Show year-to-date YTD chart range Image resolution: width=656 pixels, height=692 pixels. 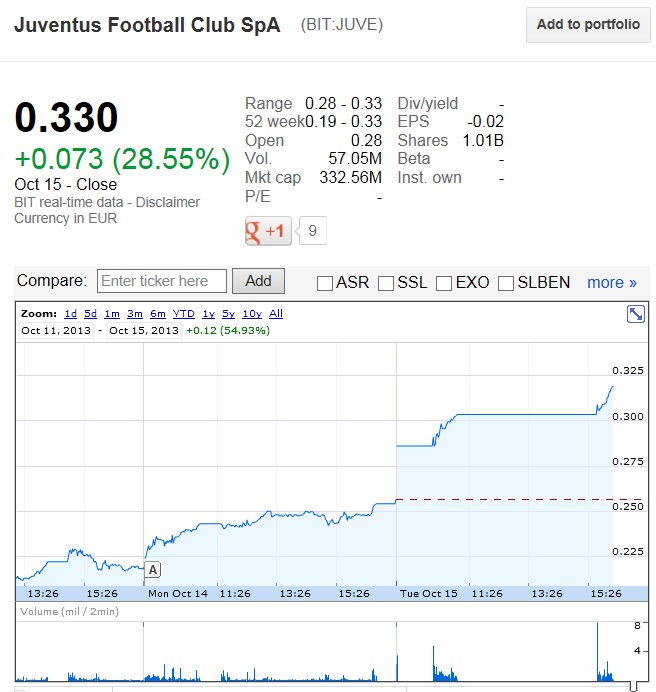pos(183,314)
